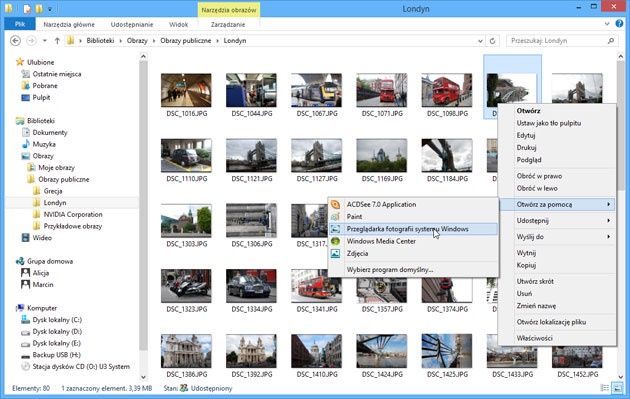Click the search magnifier icon

pos(611,41)
